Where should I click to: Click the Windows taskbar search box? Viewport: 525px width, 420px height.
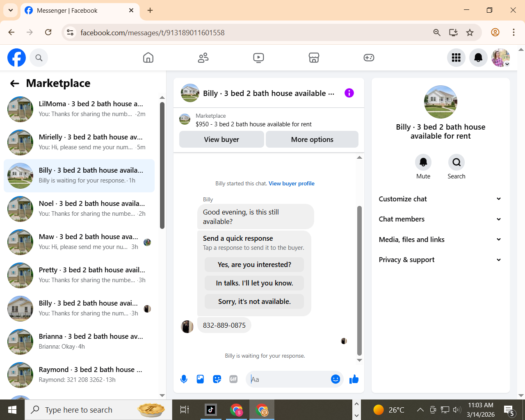(98, 410)
